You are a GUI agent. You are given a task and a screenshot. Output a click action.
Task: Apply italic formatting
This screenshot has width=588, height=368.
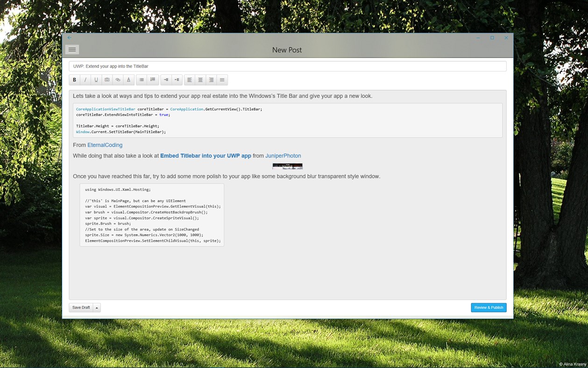pyautogui.click(x=85, y=79)
